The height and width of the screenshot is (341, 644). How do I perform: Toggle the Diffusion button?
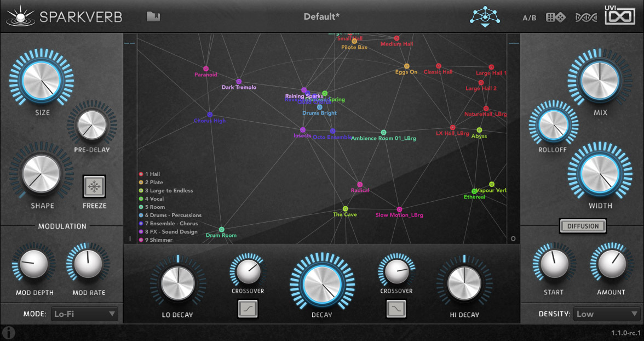click(583, 226)
